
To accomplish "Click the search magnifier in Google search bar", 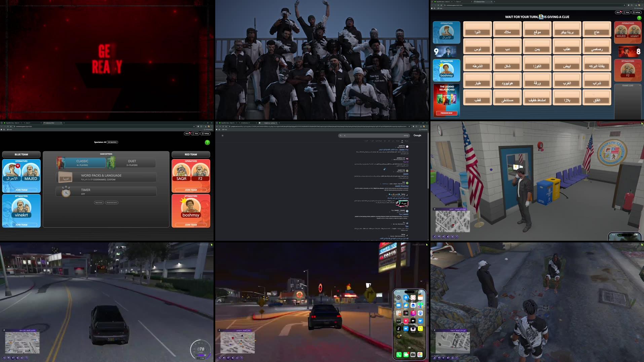I will pyautogui.click(x=341, y=135).
